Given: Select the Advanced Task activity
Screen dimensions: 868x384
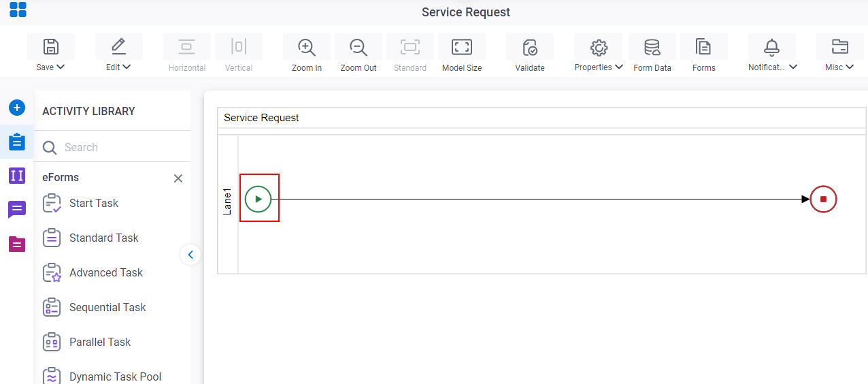Looking at the screenshot, I should pos(93,272).
